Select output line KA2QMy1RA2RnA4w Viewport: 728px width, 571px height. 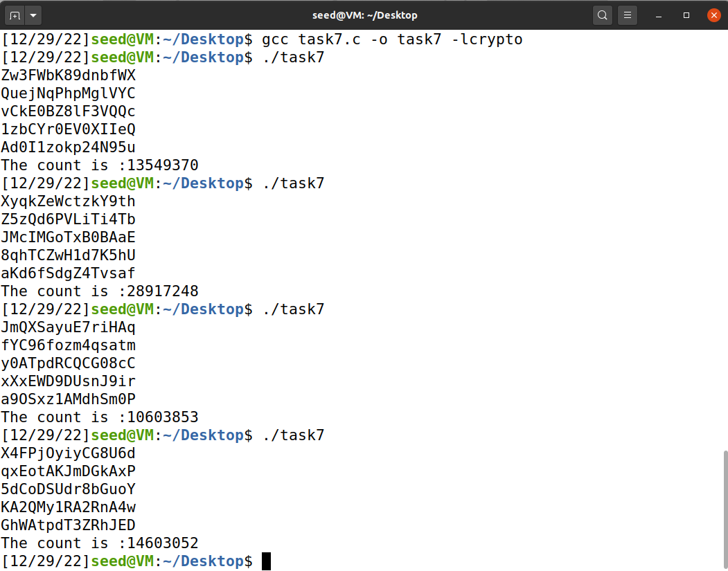(x=69, y=507)
